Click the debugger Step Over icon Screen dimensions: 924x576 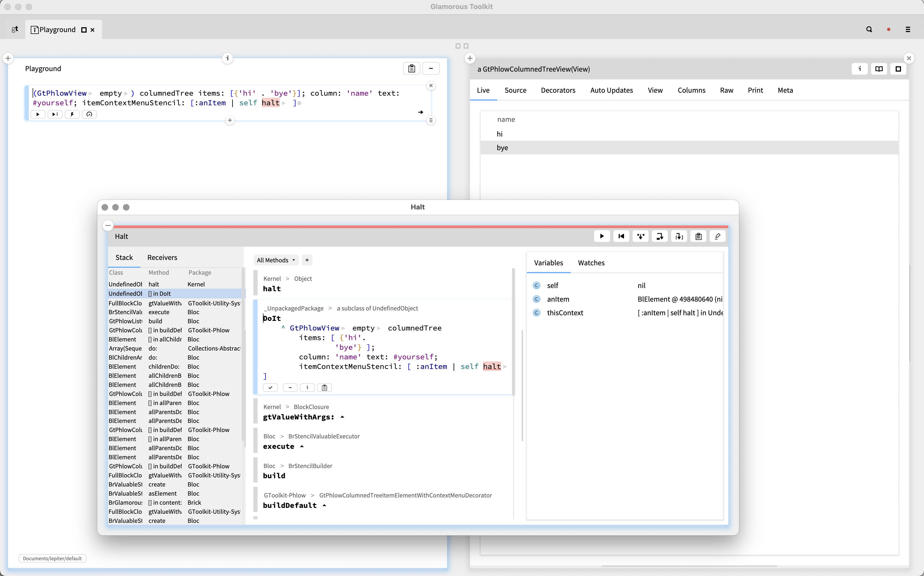pyautogui.click(x=660, y=236)
